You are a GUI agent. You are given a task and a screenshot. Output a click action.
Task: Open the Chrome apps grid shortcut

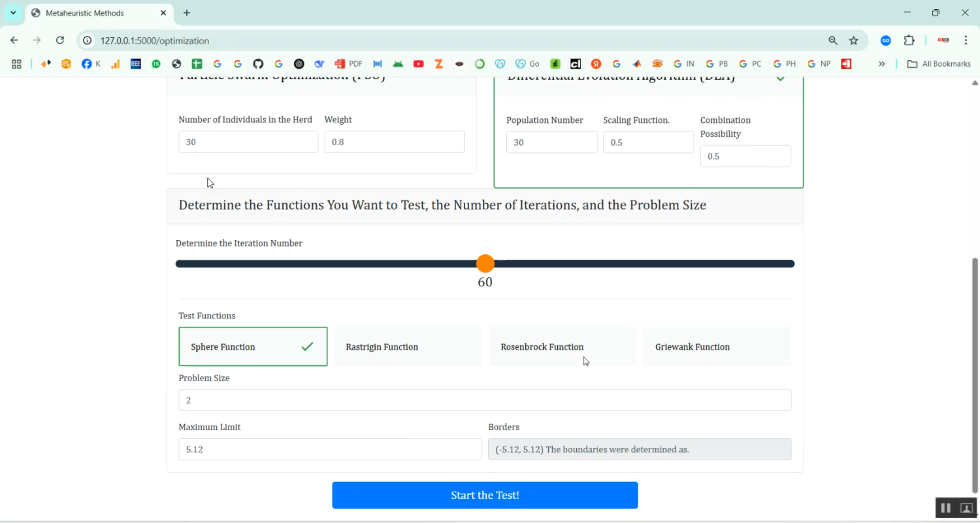click(x=16, y=64)
